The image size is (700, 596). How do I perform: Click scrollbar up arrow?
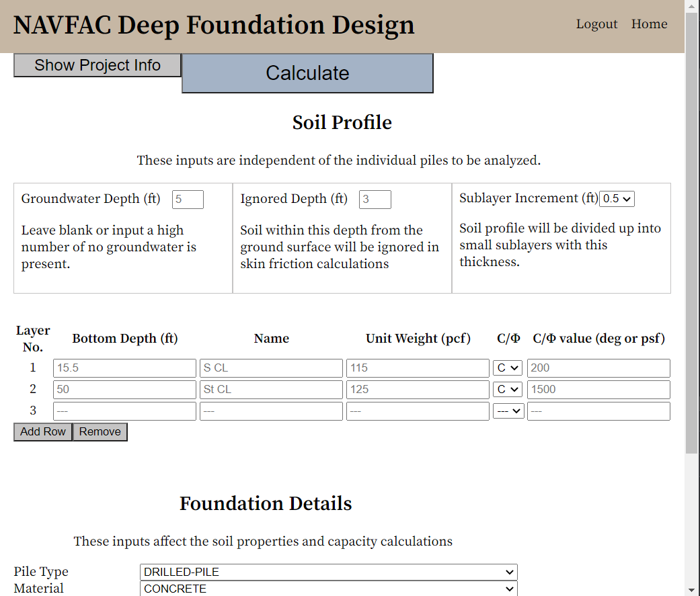[692, 6]
